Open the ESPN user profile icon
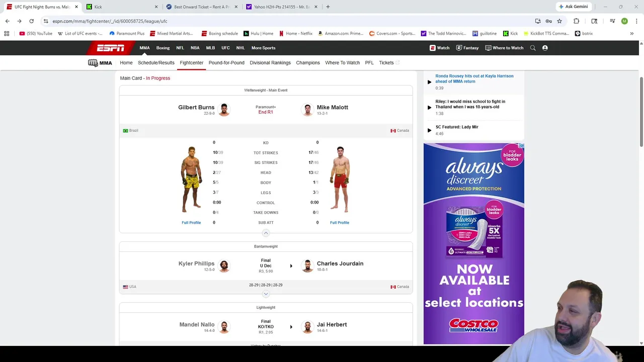644x362 pixels. click(545, 48)
